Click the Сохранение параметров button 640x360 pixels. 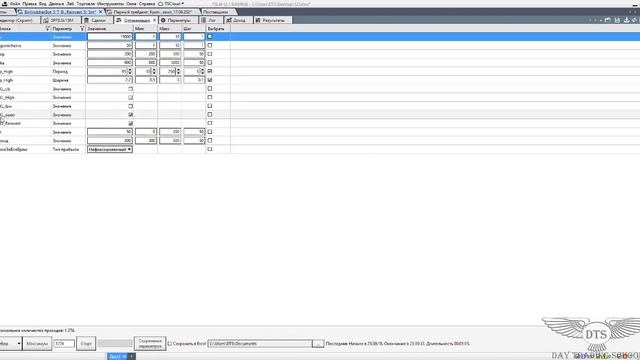[x=150, y=344]
